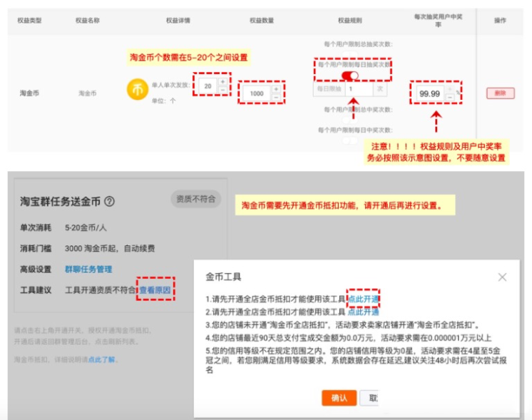The height and width of the screenshot is (420, 532).
Task: Click the 金币工具 dialog title
Action: pos(223,277)
